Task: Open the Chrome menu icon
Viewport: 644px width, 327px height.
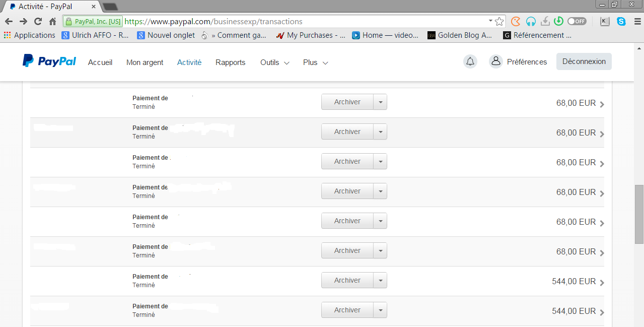Action: [636, 22]
